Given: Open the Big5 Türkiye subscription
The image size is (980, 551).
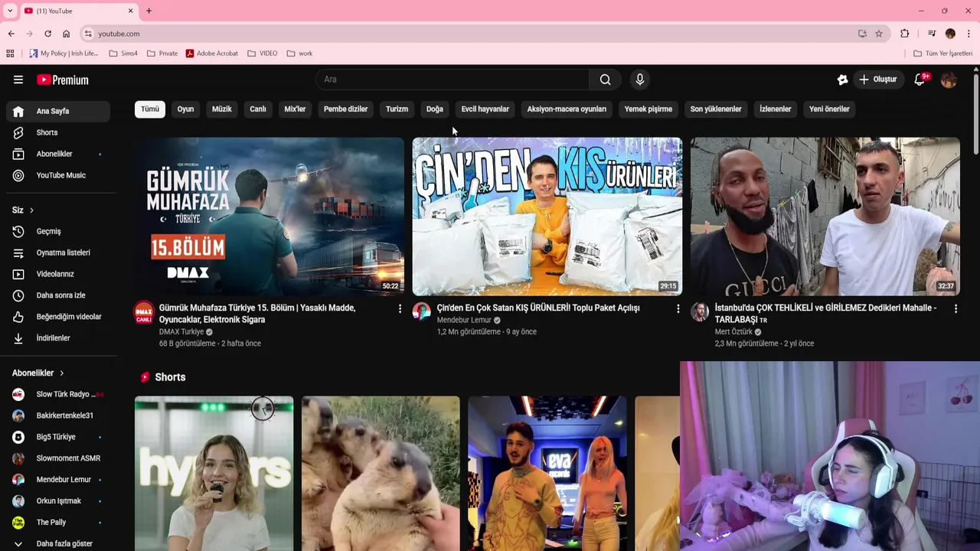Looking at the screenshot, I should point(58,437).
